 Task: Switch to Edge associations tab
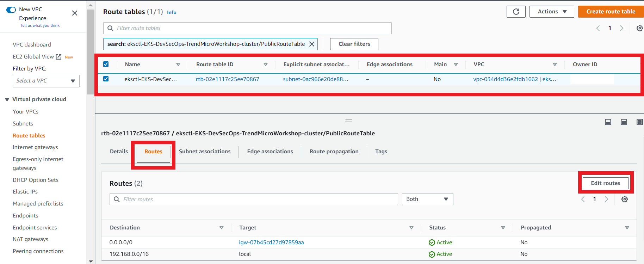point(270,151)
